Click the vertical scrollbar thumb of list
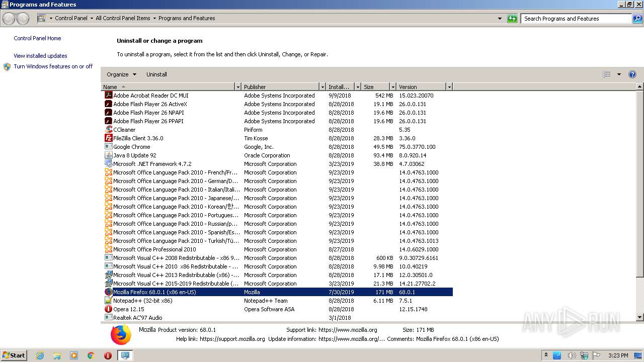 tap(640, 184)
